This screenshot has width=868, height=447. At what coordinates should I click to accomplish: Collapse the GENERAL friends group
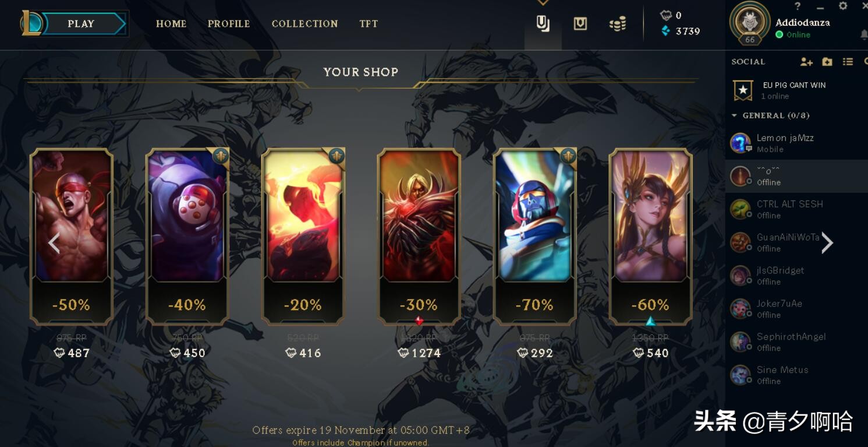click(x=735, y=115)
